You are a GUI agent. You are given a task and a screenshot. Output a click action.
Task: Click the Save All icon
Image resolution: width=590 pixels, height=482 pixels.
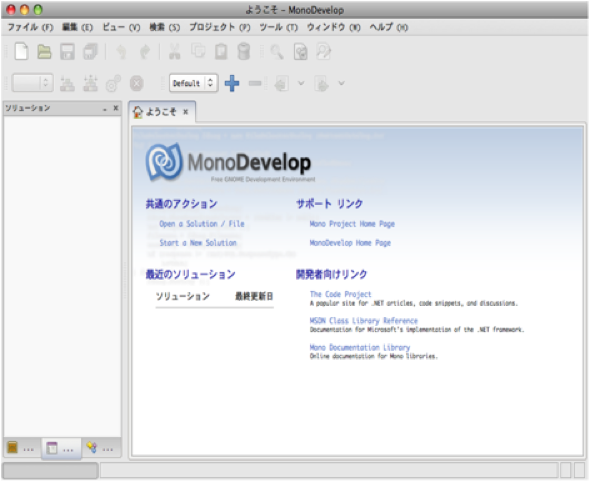90,52
